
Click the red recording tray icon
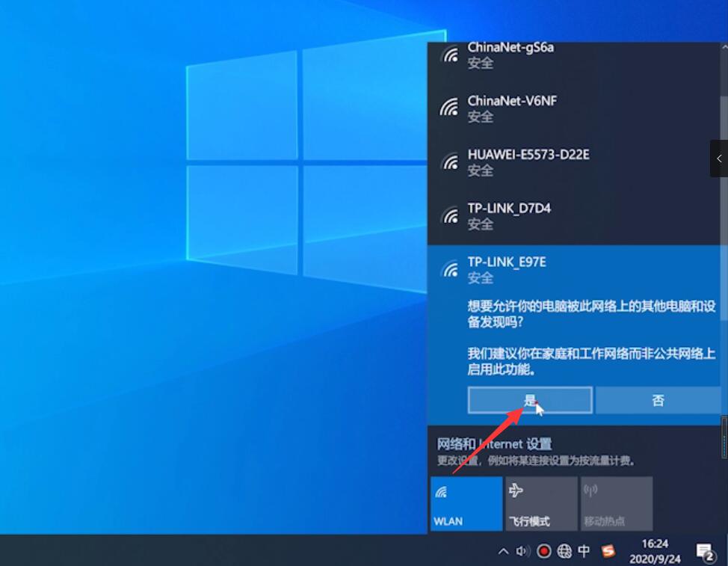pos(543,551)
